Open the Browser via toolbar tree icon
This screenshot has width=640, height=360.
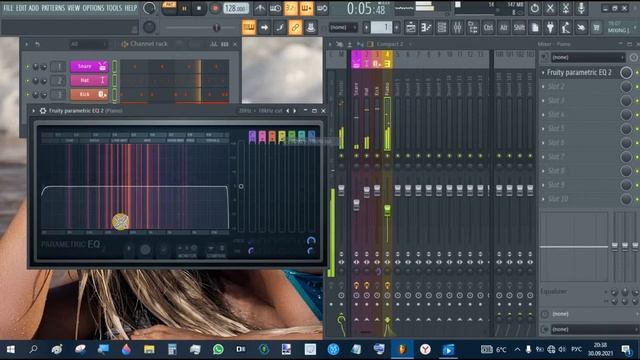(x=473, y=28)
